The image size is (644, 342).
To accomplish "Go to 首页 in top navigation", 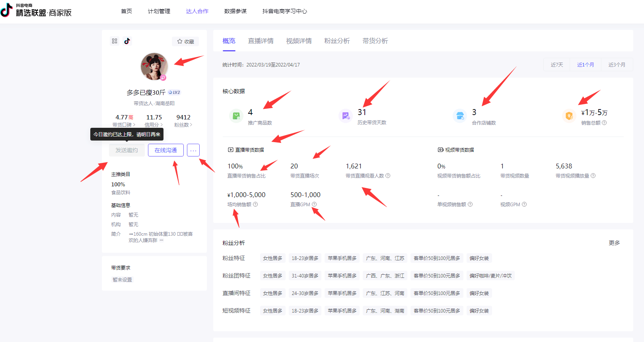I will point(126,11).
